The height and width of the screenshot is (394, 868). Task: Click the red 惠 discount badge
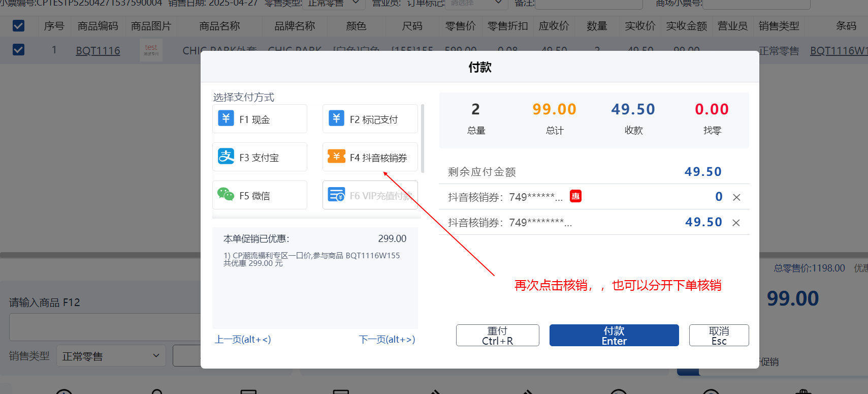click(x=575, y=196)
